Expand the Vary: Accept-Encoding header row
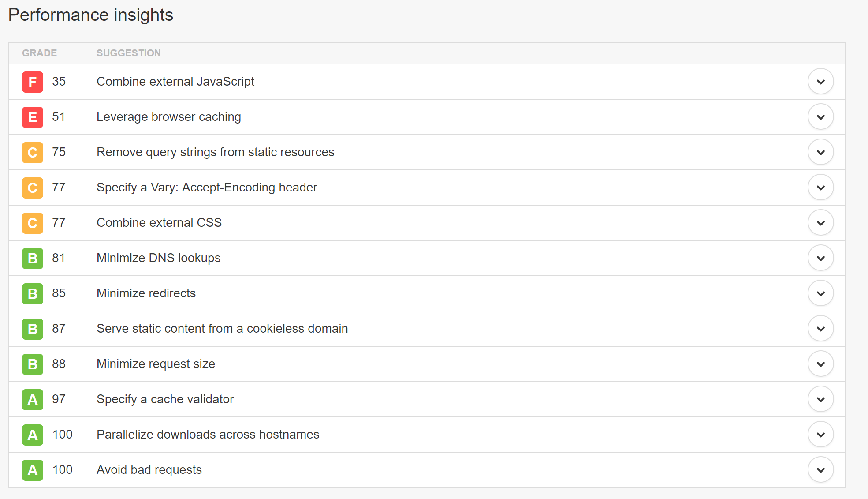The height and width of the screenshot is (499, 868). coord(820,188)
